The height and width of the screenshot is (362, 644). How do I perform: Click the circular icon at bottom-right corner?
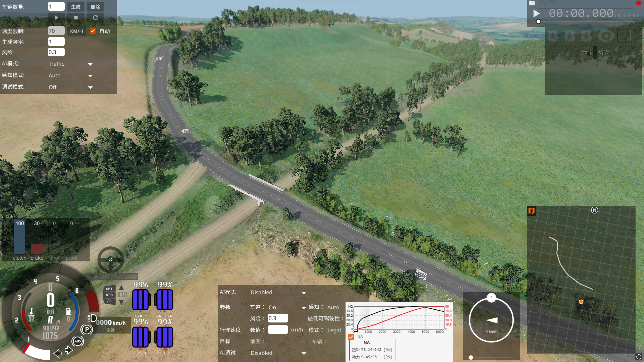pos(639,357)
